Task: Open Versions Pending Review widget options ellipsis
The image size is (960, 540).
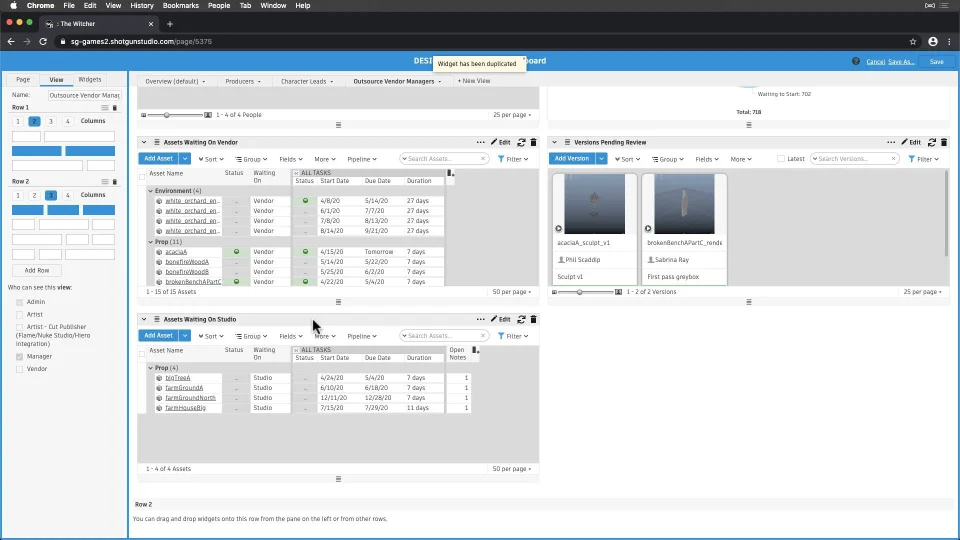Action: click(891, 143)
